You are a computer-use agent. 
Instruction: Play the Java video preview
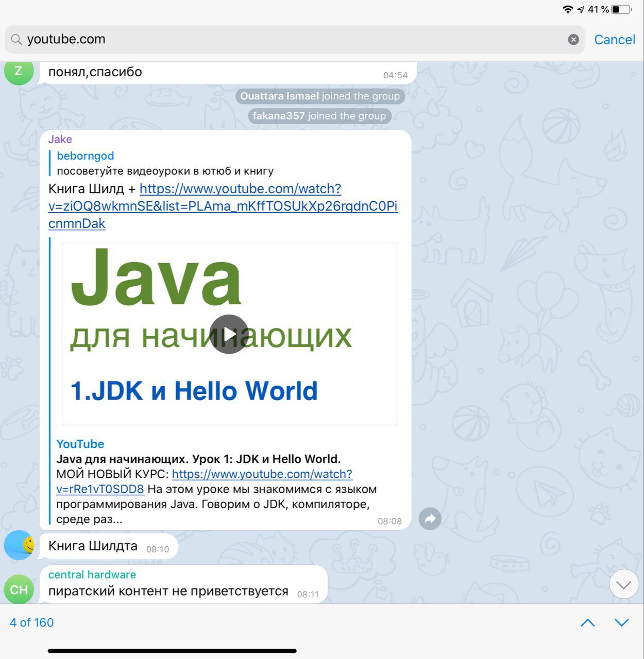point(229,334)
